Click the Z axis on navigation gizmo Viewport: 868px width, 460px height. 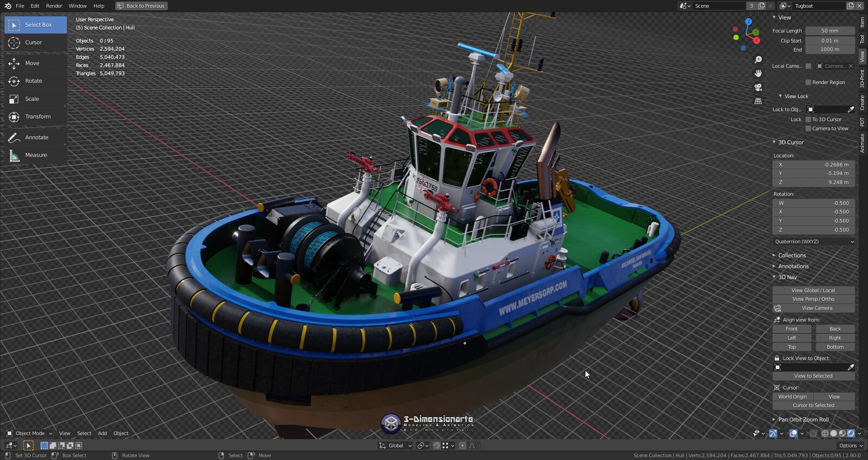click(749, 21)
